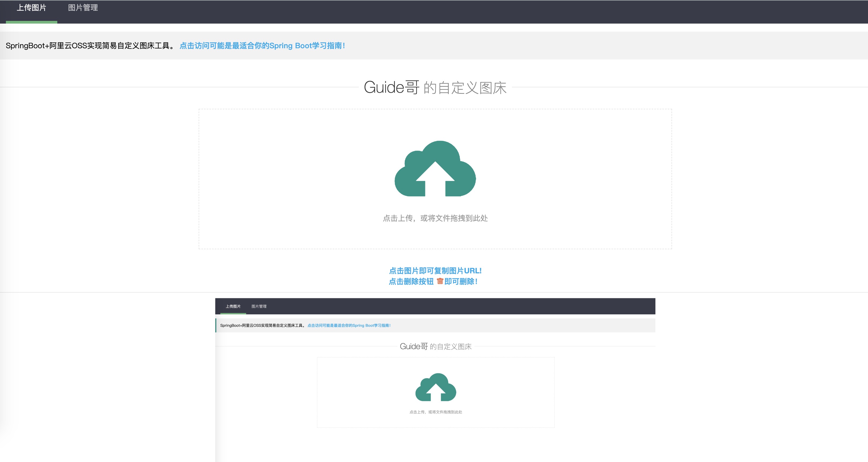The width and height of the screenshot is (868, 462).
Task: Click the thumbnail's small 点击上传 caption text
Action: tap(436, 412)
